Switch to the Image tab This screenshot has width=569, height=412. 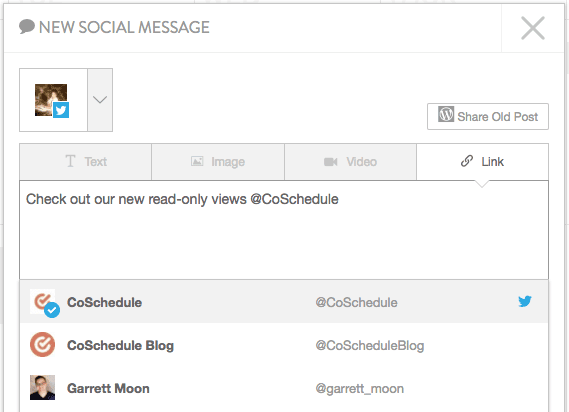tap(218, 162)
